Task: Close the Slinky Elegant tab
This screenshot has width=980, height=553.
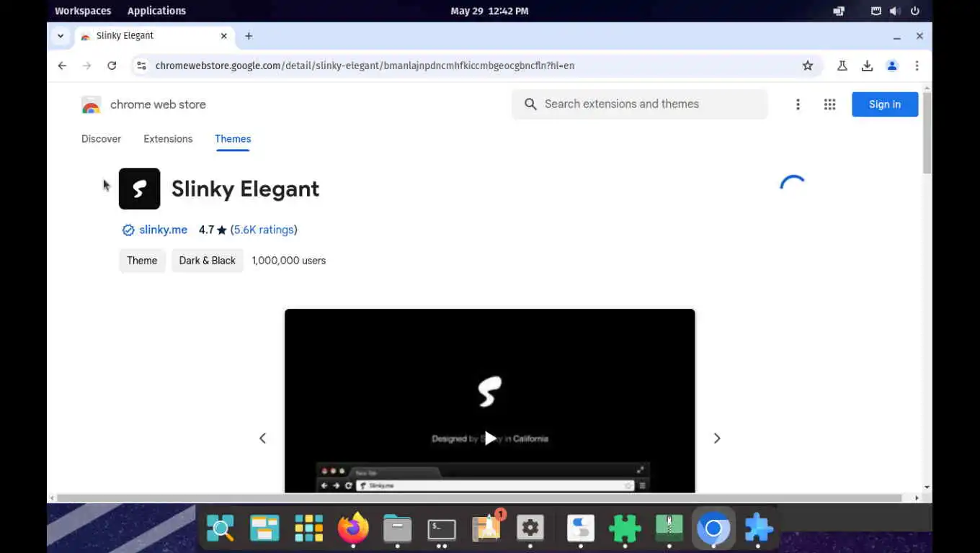Action: point(224,36)
